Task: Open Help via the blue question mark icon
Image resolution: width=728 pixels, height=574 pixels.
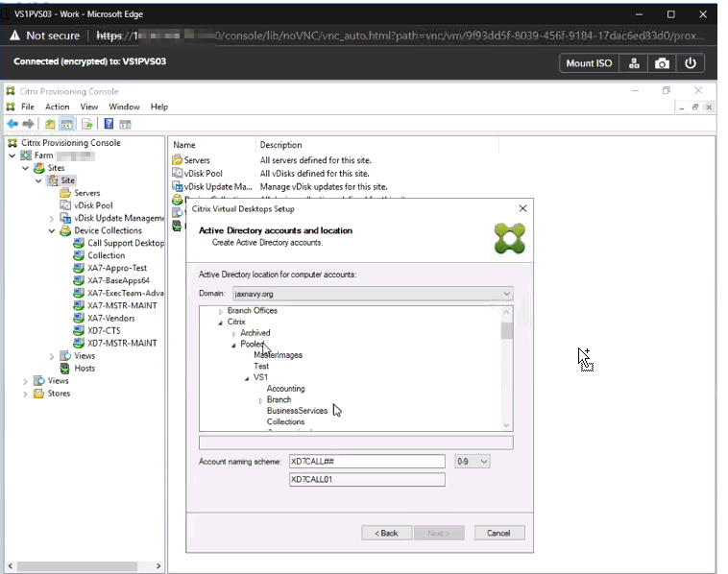Action: 109,124
